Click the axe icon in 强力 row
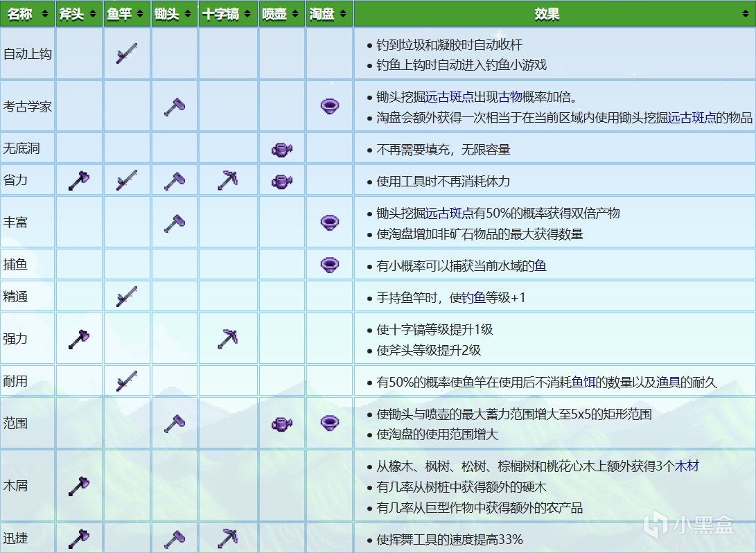The height and width of the screenshot is (553, 756). click(79, 339)
